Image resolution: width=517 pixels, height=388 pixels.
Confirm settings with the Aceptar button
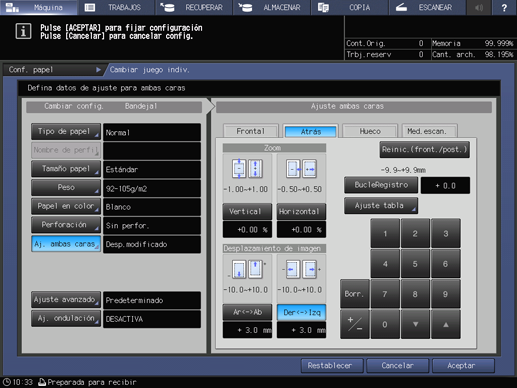(x=463, y=366)
